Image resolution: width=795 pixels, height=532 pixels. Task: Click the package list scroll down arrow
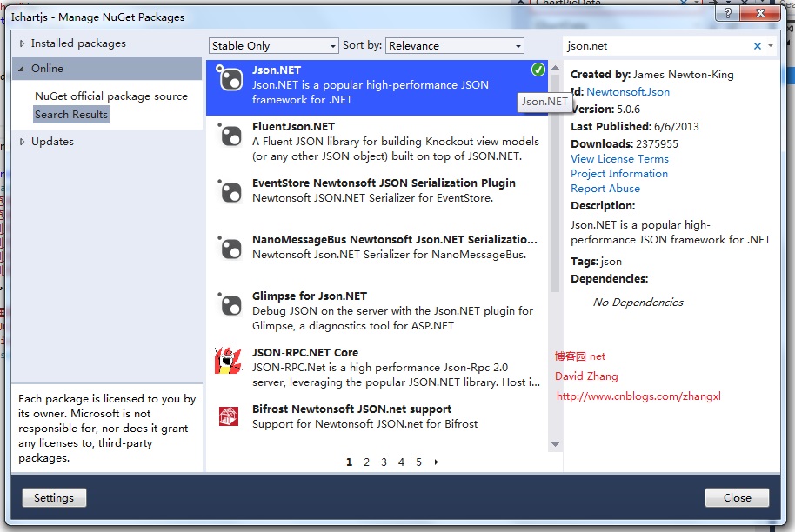click(555, 444)
